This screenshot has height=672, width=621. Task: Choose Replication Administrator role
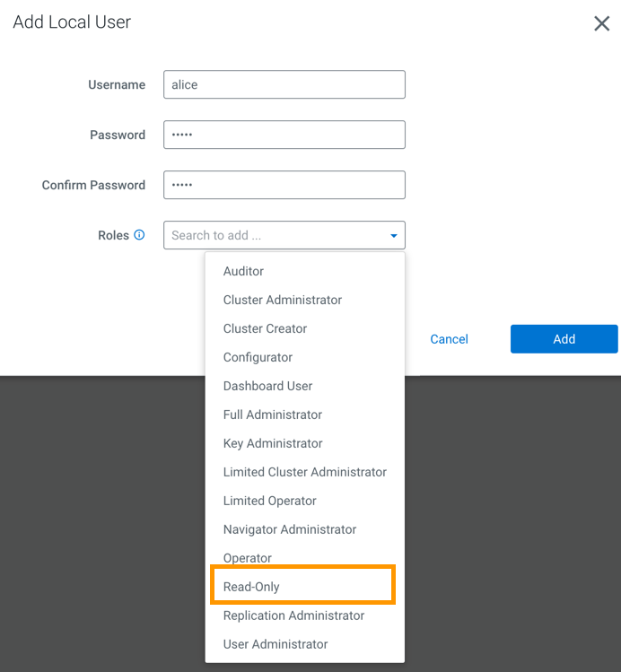[x=293, y=615]
